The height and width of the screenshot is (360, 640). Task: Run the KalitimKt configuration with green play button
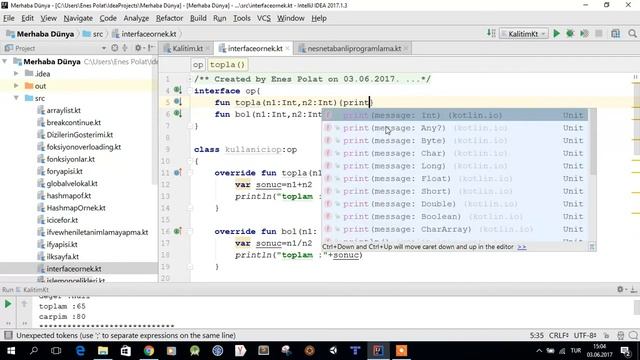(556, 34)
